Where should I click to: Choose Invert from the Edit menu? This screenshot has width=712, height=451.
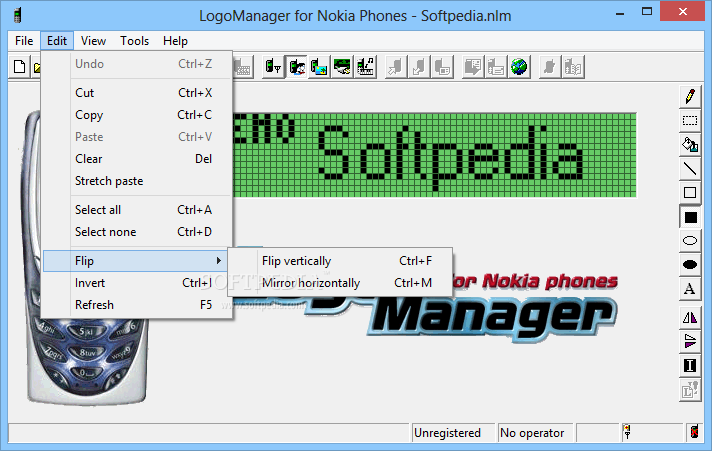click(137, 283)
